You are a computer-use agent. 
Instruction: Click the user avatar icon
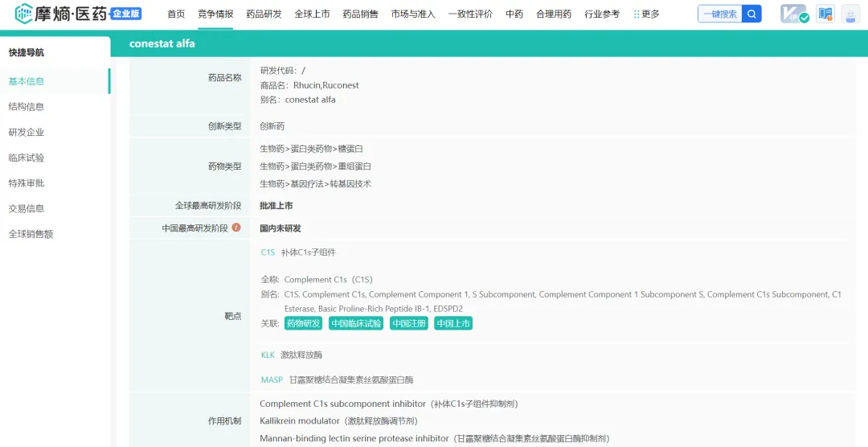850,14
